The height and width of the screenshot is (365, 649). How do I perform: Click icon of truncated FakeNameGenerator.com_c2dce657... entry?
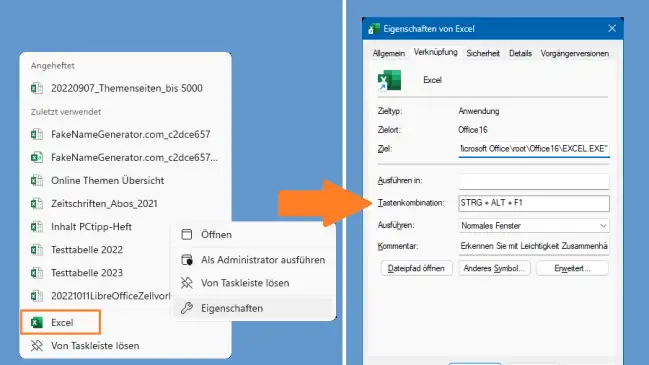point(36,157)
